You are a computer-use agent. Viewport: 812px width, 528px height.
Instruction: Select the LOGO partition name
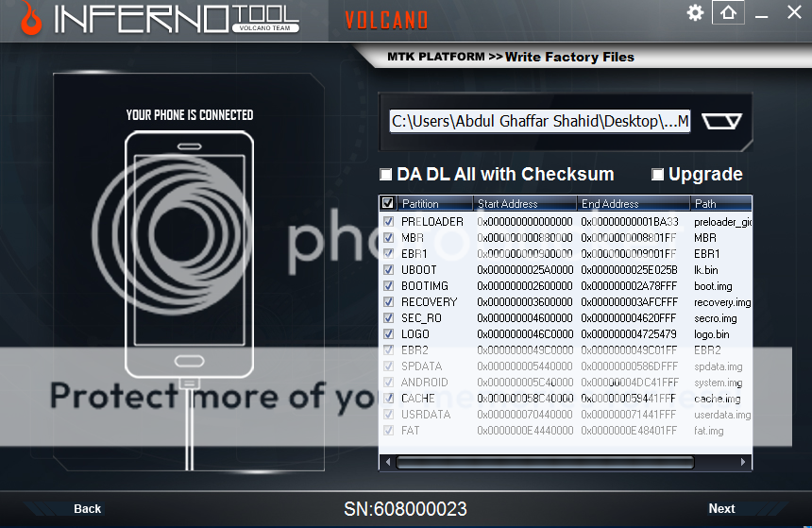(x=415, y=334)
